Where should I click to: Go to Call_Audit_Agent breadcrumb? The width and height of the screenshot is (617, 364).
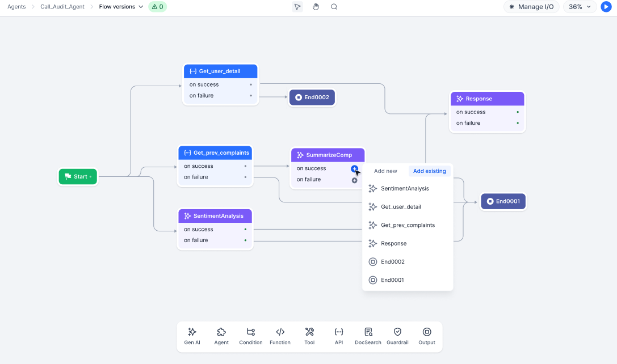(62, 7)
